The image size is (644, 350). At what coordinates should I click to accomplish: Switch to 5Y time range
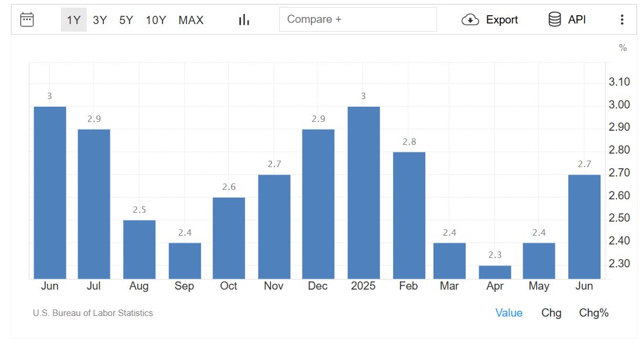pyautogui.click(x=126, y=20)
